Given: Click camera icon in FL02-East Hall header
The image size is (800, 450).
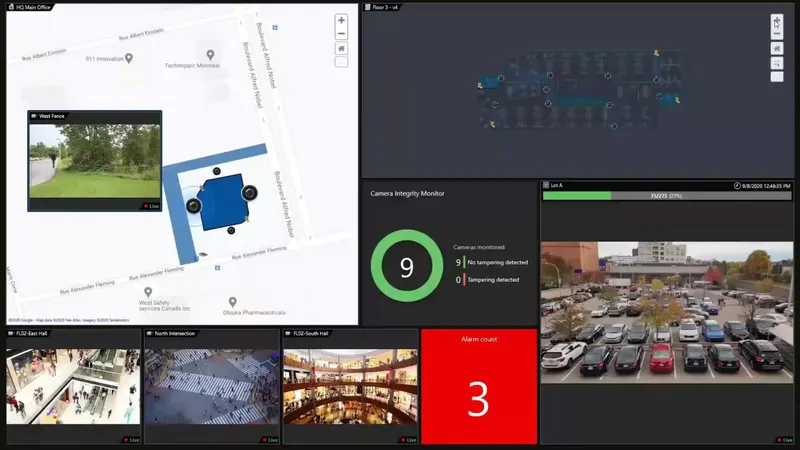Looking at the screenshot, I should pos(11,334).
